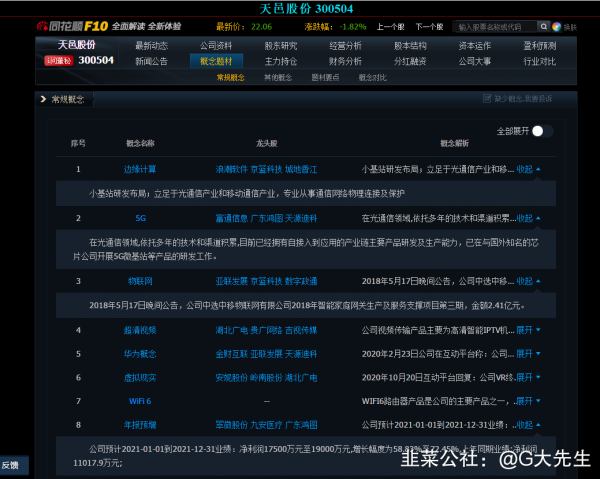Click the 缺少概念,我要投诉 link

pyautogui.click(x=523, y=99)
